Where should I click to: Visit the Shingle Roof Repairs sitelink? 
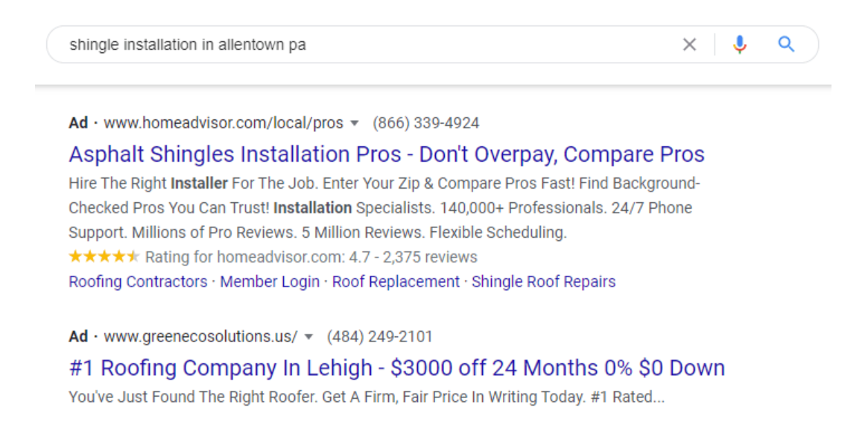click(x=543, y=282)
